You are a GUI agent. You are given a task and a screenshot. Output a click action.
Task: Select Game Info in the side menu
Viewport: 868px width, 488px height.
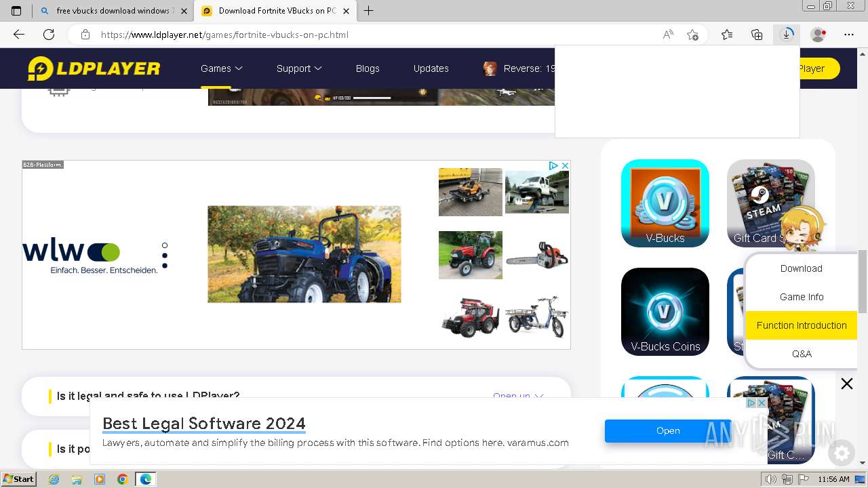click(x=802, y=297)
